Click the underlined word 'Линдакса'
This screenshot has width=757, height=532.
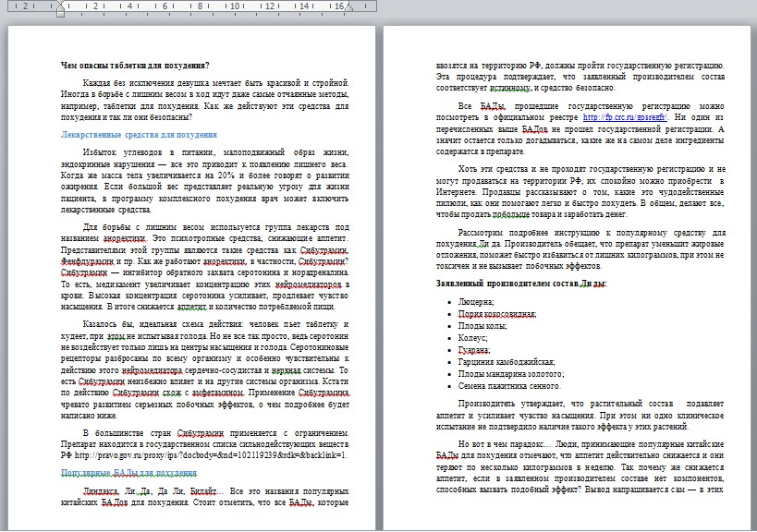(101, 491)
